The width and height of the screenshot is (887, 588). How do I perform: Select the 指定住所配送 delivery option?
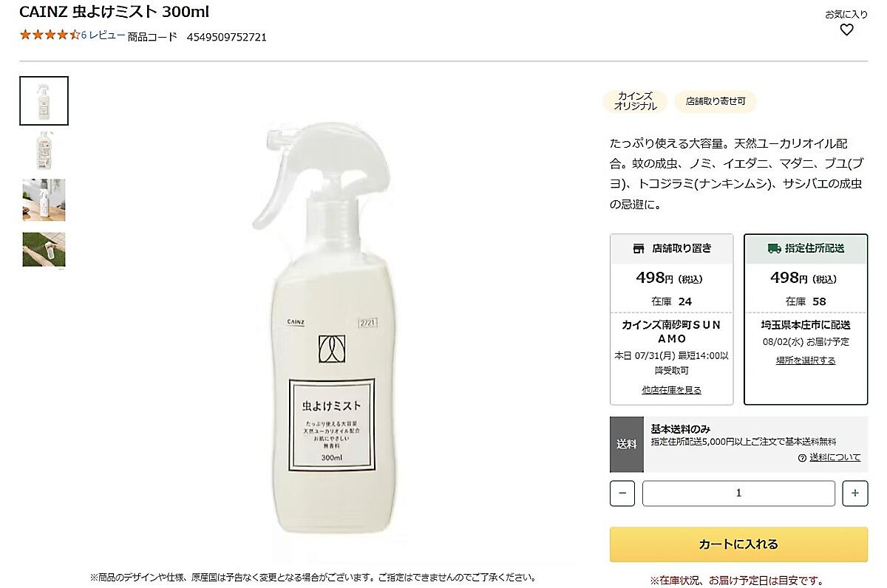(806, 249)
